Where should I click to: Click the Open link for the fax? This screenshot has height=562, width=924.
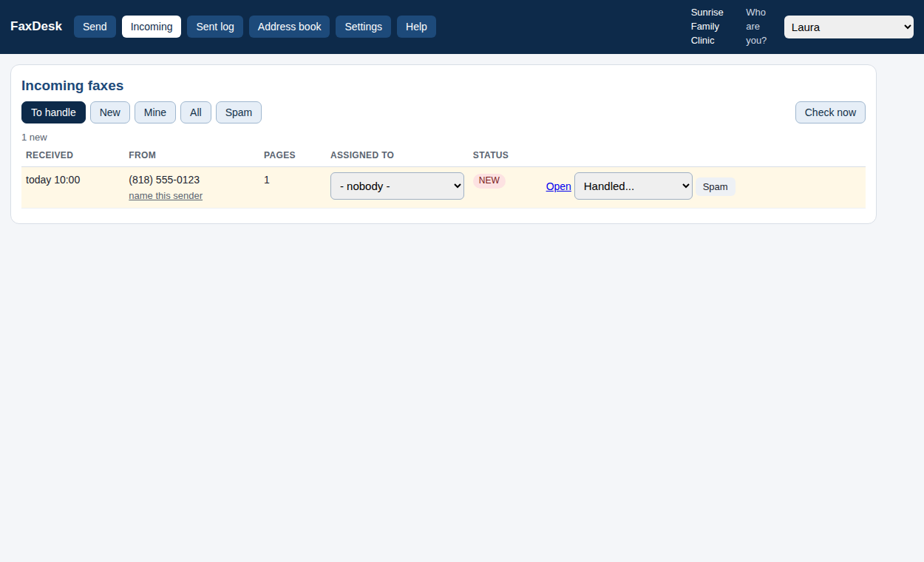coord(559,186)
